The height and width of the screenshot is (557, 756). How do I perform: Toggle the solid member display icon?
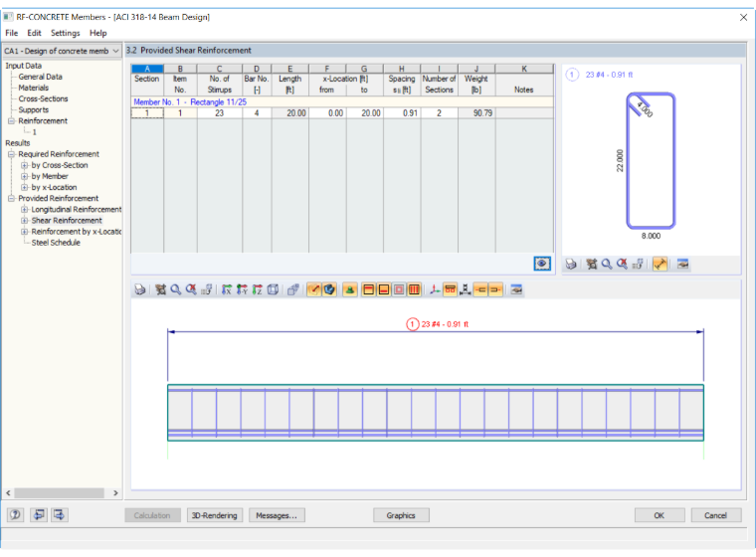click(329, 289)
